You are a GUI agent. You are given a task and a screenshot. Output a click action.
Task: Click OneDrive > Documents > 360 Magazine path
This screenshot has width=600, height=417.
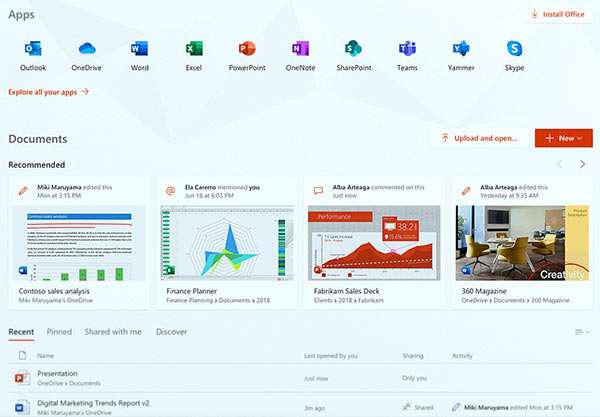515,301
